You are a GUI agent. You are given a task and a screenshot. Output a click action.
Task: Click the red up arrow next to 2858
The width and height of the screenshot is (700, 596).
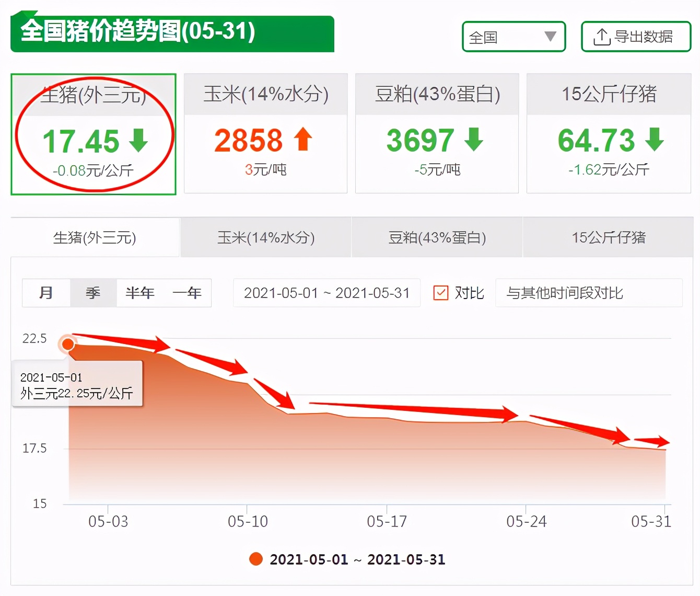click(x=303, y=140)
